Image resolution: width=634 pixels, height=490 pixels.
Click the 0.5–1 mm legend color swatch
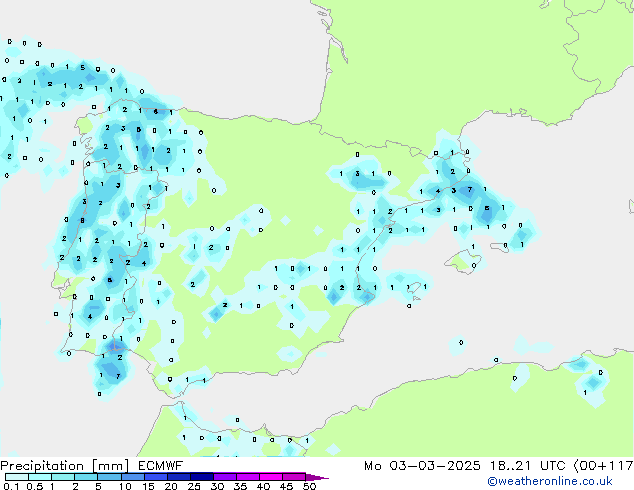pyautogui.click(x=40, y=477)
